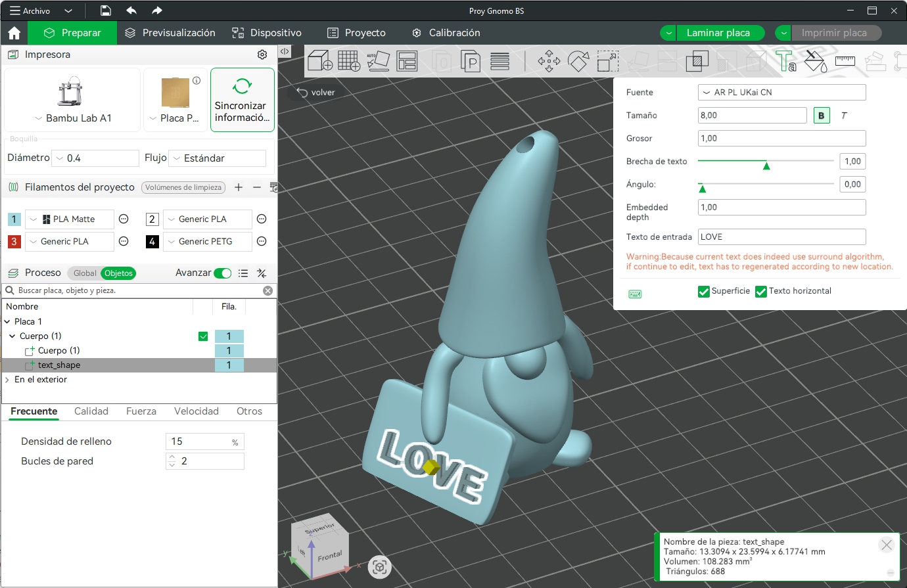Click the Add plate icon in toolbar

coord(349,61)
